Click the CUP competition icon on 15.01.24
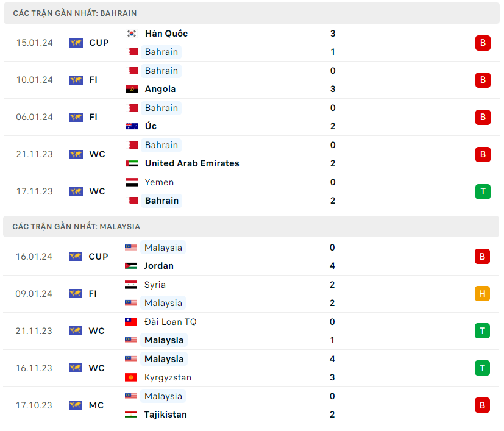The height and width of the screenshot is (431, 504). point(76,43)
